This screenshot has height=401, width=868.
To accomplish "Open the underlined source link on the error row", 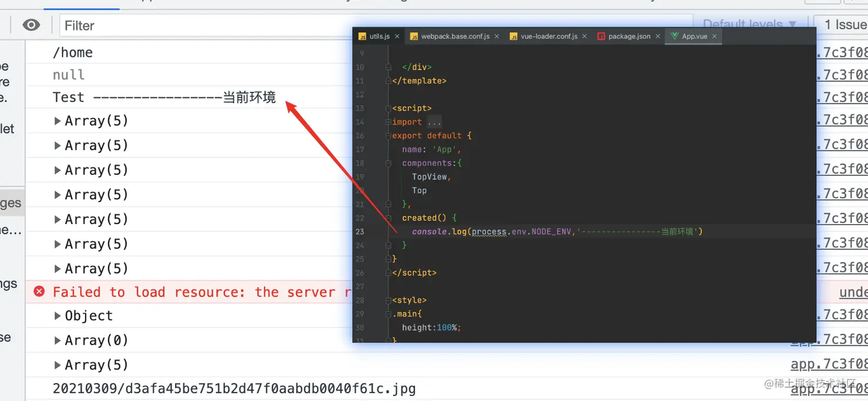I will point(854,292).
